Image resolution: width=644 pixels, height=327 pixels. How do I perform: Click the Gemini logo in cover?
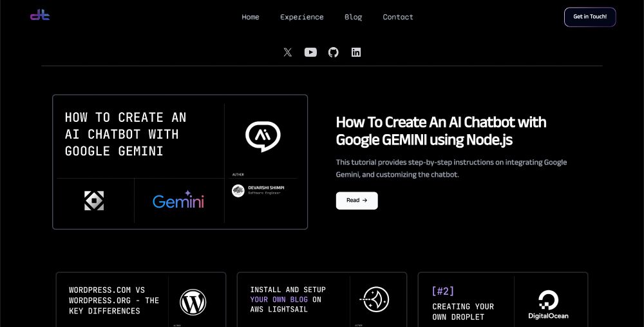pyautogui.click(x=178, y=200)
